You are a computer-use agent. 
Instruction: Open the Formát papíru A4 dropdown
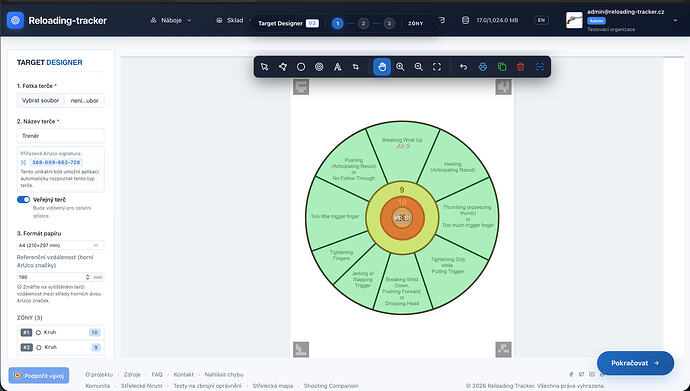[60, 245]
